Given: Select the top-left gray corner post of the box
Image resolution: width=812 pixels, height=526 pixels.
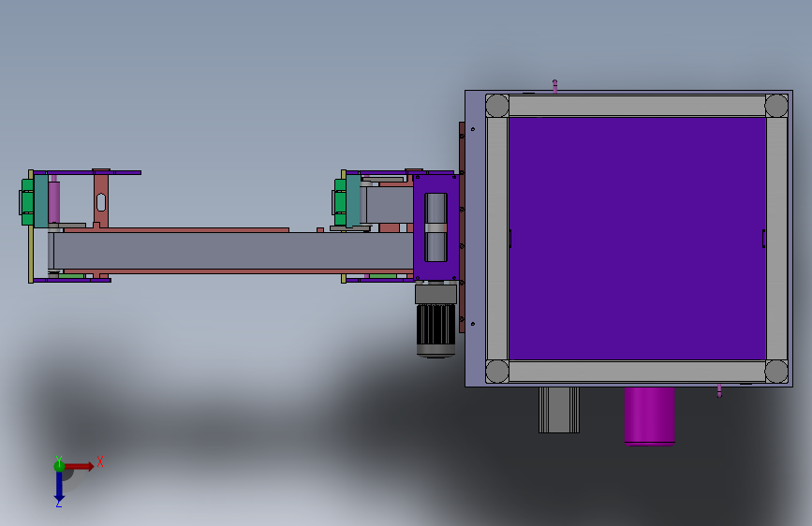Looking at the screenshot, I should pyautogui.click(x=497, y=106).
